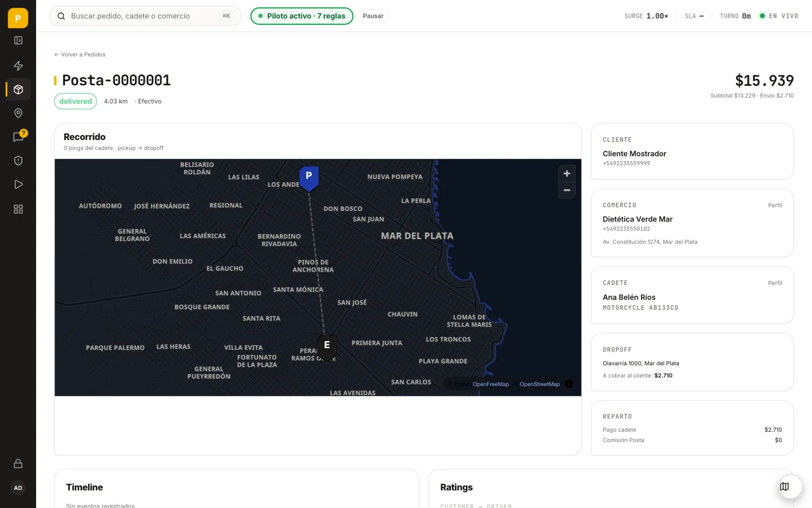Open the play triangle sidebar icon

pos(18,184)
